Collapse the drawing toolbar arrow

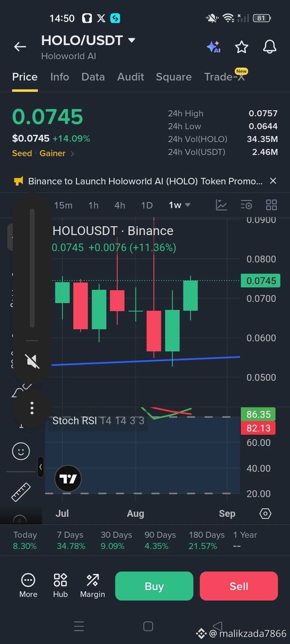[40, 467]
